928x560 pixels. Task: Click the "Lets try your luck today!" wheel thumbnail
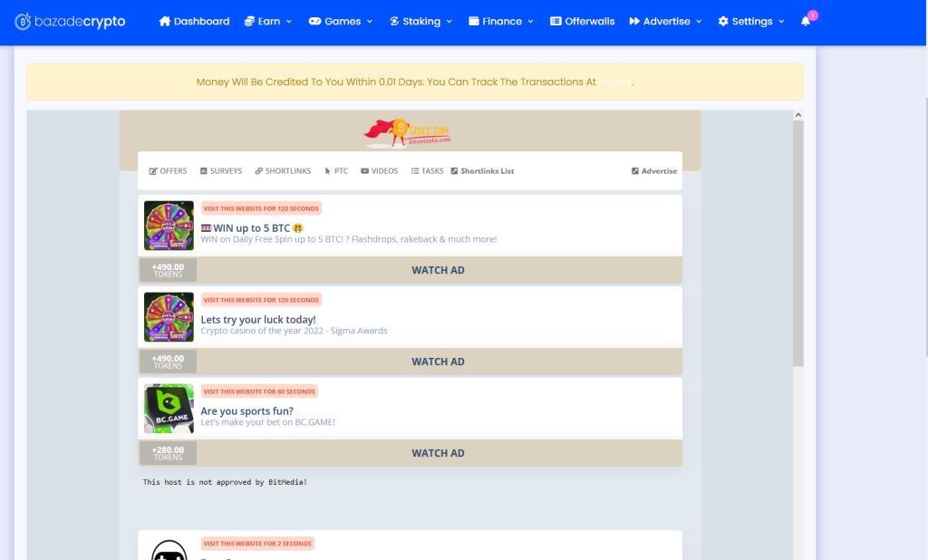169,317
